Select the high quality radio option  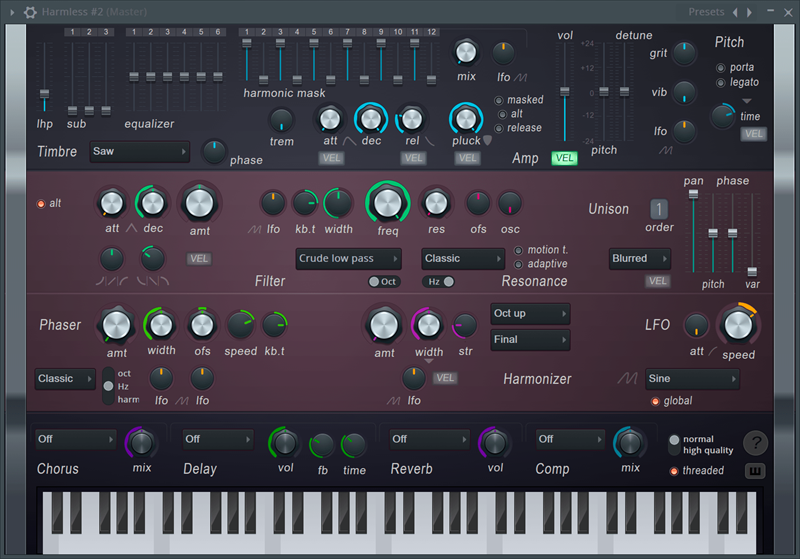[675, 451]
